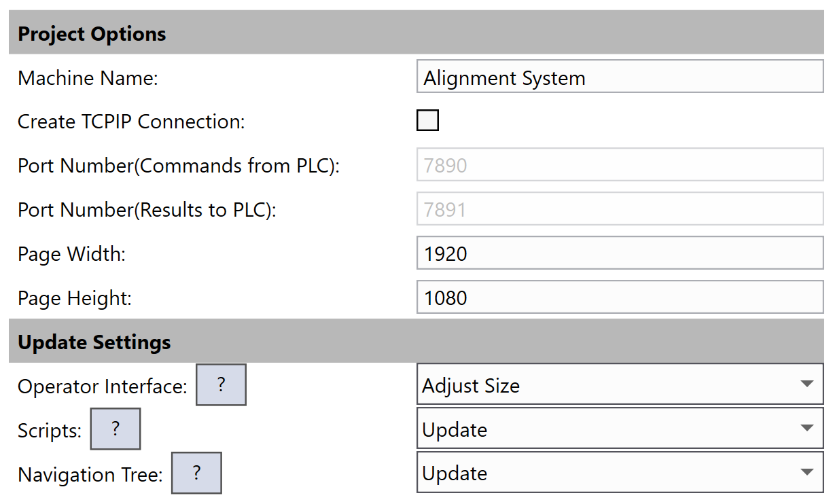The height and width of the screenshot is (504, 833).
Task: Click the Create TCPIP Connection label
Action: pos(130,122)
